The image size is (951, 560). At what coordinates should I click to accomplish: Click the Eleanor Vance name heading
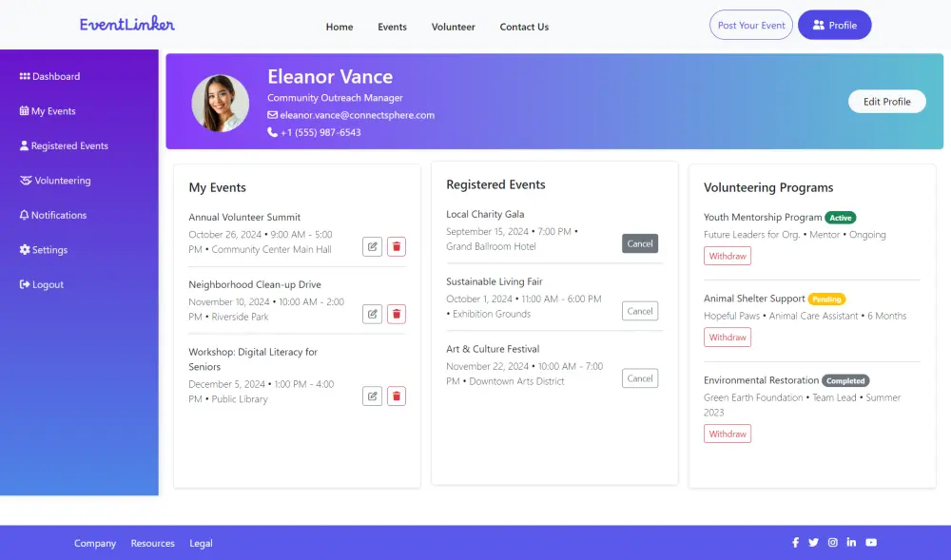[330, 76]
